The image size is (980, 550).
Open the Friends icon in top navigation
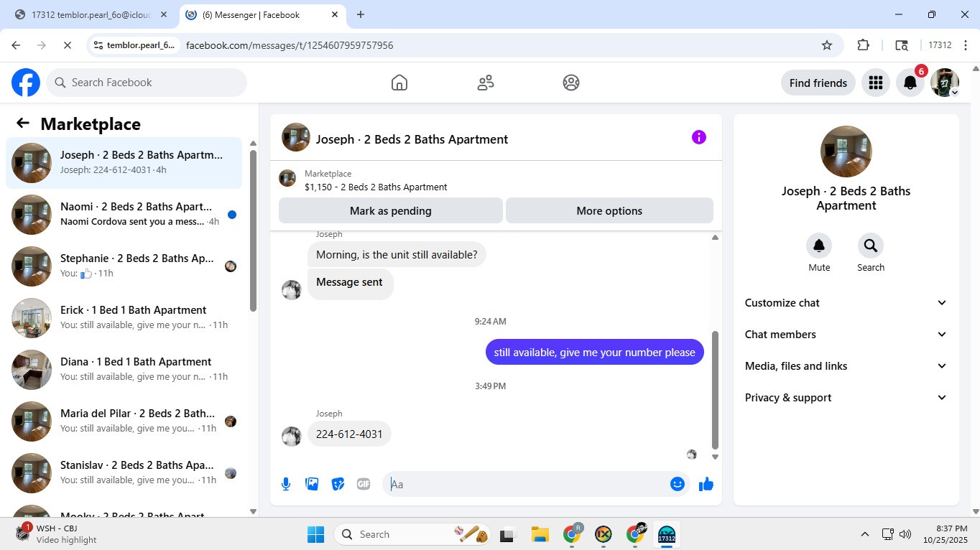click(486, 83)
